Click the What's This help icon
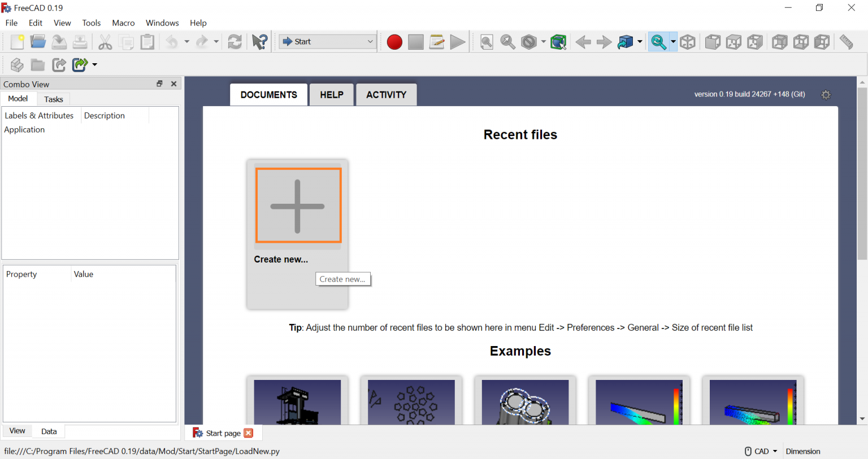 click(x=260, y=42)
